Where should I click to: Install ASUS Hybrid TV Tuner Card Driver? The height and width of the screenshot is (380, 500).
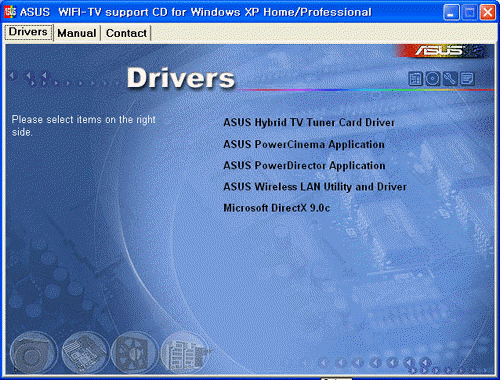pos(309,123)
